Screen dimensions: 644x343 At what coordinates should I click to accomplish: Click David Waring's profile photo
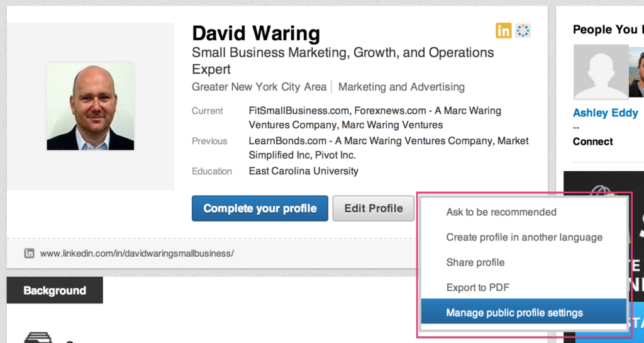coord(91,106)
